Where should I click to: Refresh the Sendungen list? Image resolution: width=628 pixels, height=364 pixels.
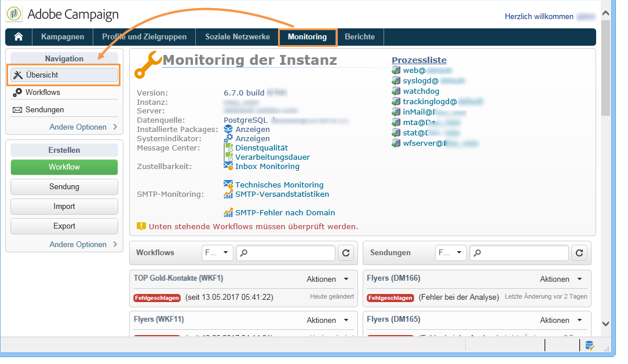coord(579,253)
